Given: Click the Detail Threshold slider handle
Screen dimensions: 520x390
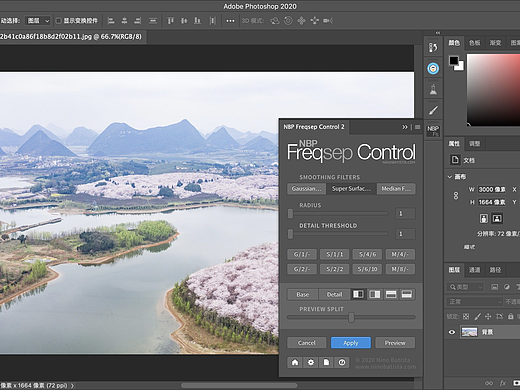Looking at the screenshot, I should click(x=290, y=234).
